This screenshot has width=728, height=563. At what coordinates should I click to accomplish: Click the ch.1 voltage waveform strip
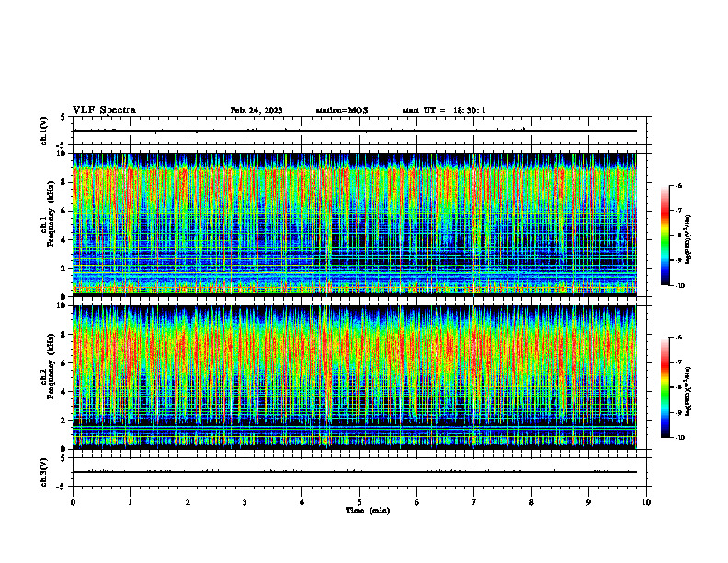tap(359, 131)
